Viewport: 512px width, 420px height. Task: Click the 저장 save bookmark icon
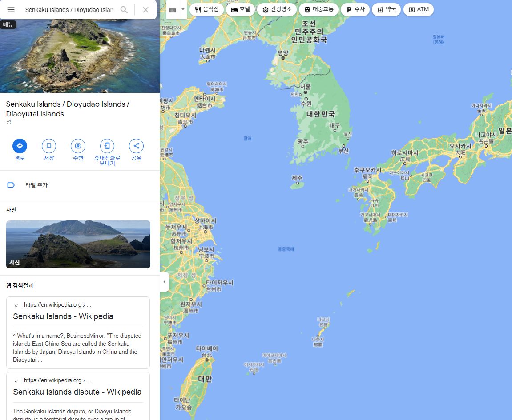[48, 146]
